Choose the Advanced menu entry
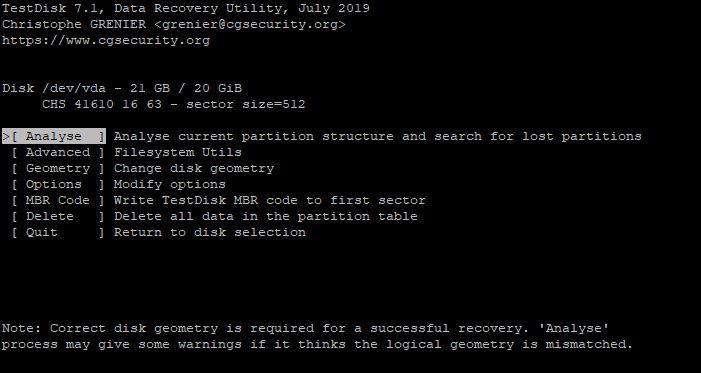 pyautogui.click(x=58, y=152)
